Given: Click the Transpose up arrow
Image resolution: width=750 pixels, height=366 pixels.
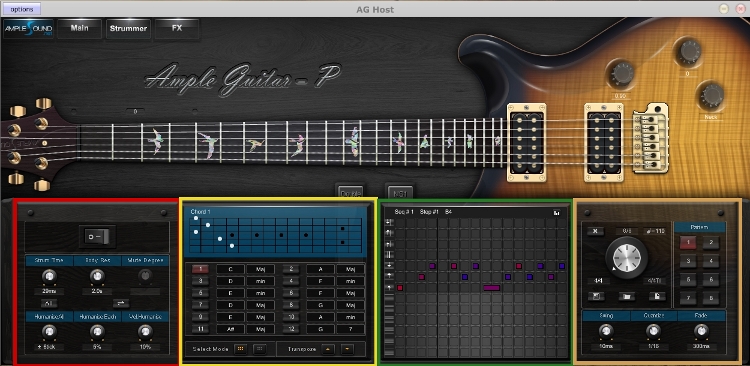Looking at the screenshot, I should (328, 349).
